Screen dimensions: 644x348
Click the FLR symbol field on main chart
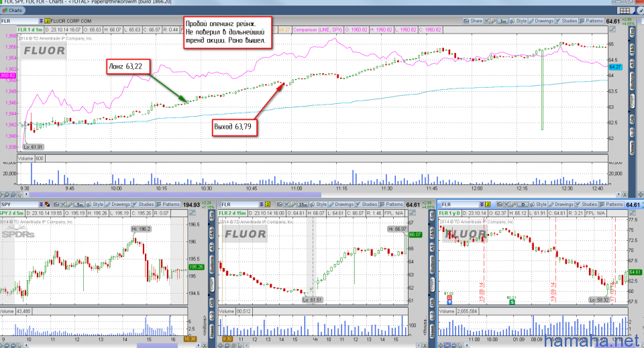coord(19,21)
